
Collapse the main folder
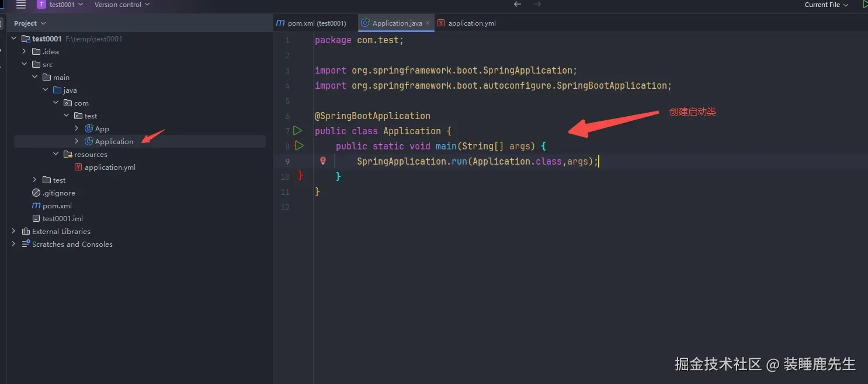click(34, 78)
